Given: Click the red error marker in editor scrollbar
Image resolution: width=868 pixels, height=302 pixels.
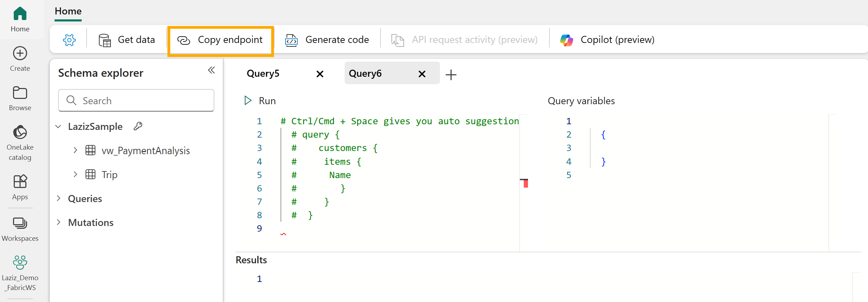Looking at the screenshot, I should [x=525, y=183].
